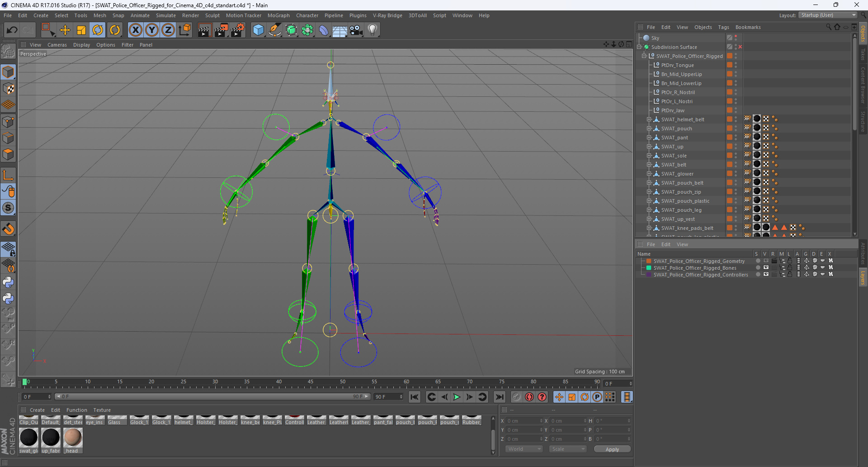Screen dimensions: 868x467
Task: Open the viewport Cameras menu
Action: coord(57,45)
